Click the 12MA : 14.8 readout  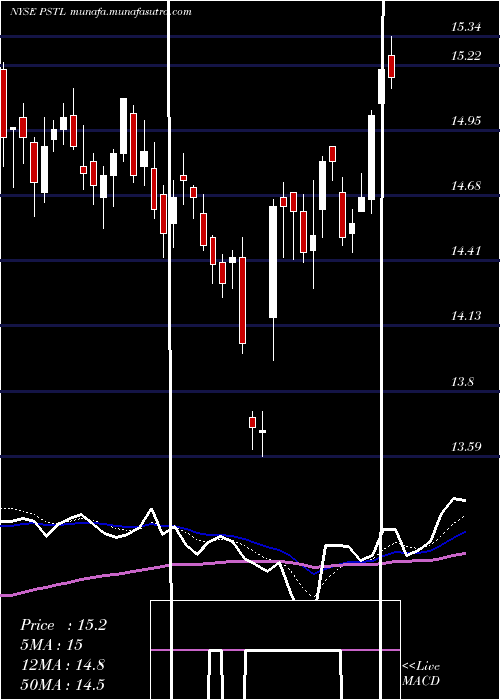click(62, 664)
